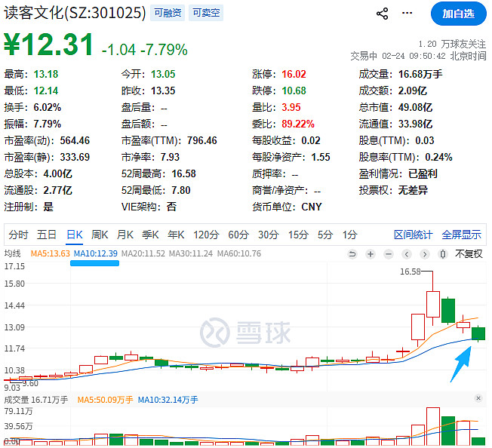This screenshot has width=492, height=448.
Task: Click the 委比 89.22% value
Action: (x=298, y=124)
